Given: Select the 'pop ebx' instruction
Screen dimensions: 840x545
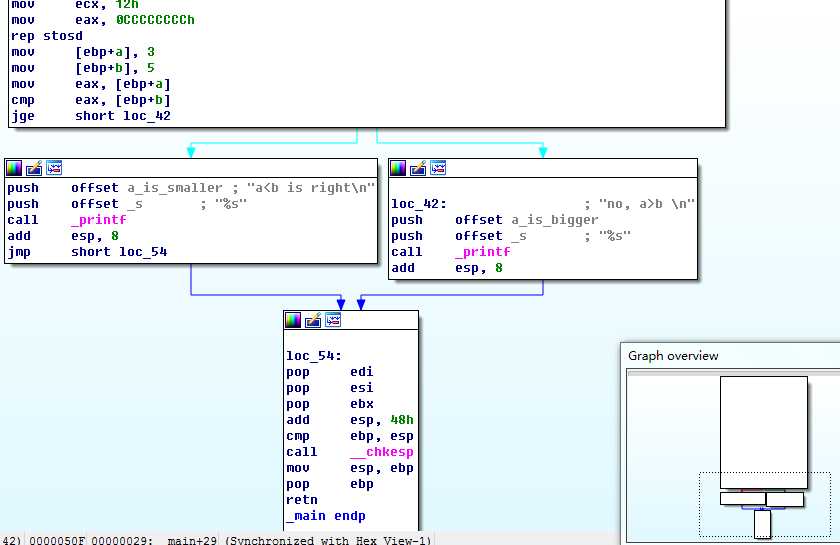Looking at the screenshot, I should pos(330,405).
